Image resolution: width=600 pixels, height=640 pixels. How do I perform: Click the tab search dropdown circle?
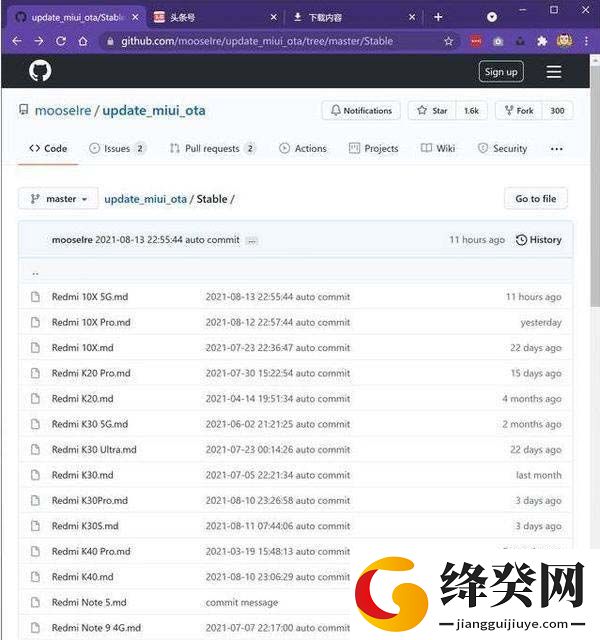point(492,17)
